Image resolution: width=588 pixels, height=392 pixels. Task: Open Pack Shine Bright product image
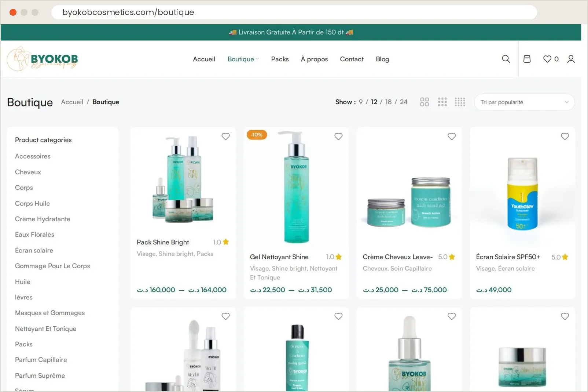183,180
